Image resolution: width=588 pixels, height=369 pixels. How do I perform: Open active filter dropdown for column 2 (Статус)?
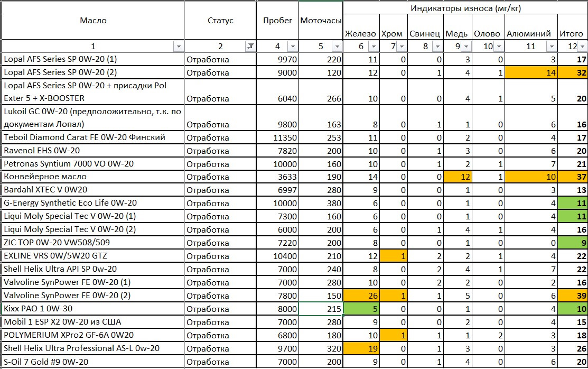[250, 47]
